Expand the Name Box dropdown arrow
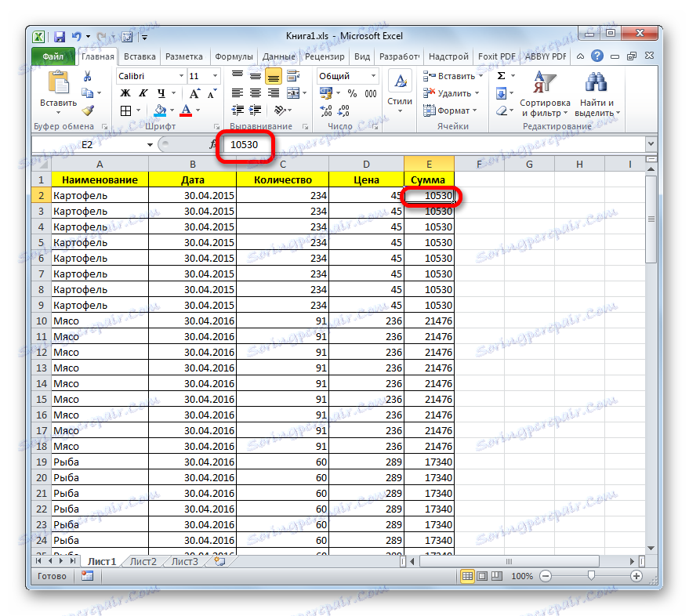 pyautogui.click(x=150, y=145)
